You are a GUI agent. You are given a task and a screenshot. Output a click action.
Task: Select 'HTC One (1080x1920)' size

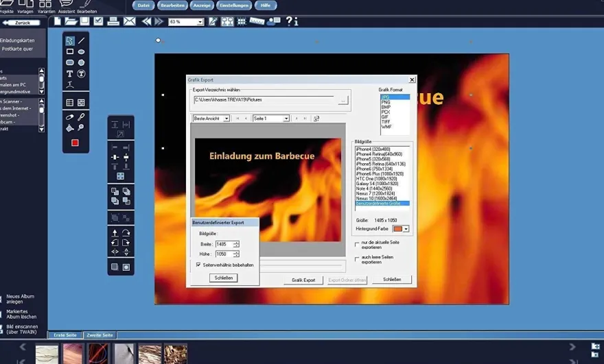376,179
